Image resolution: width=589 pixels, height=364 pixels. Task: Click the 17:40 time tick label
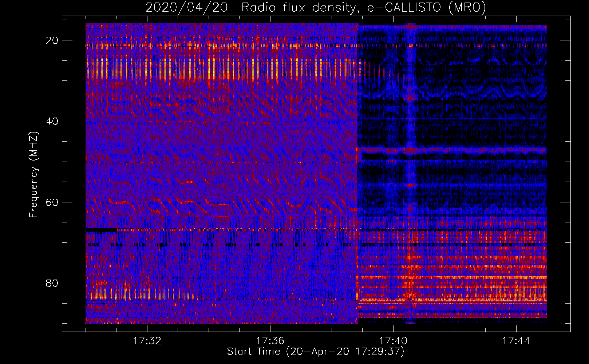(393, 341)
